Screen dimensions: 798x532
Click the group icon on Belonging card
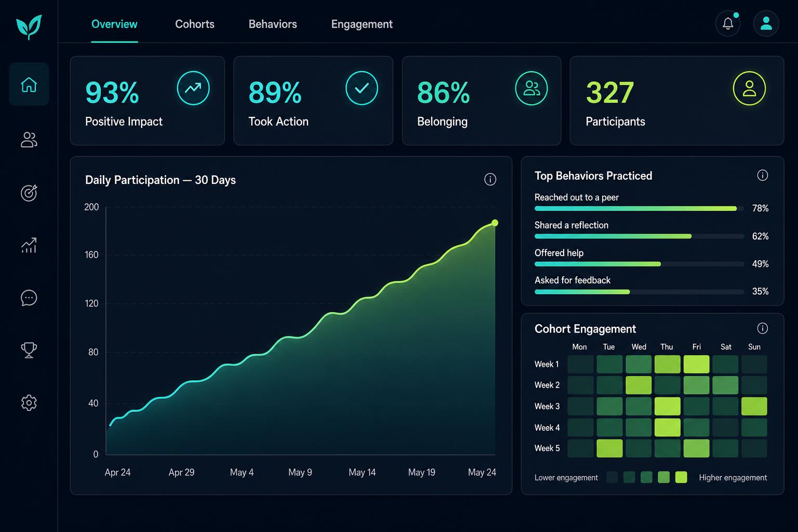(531, 88)
